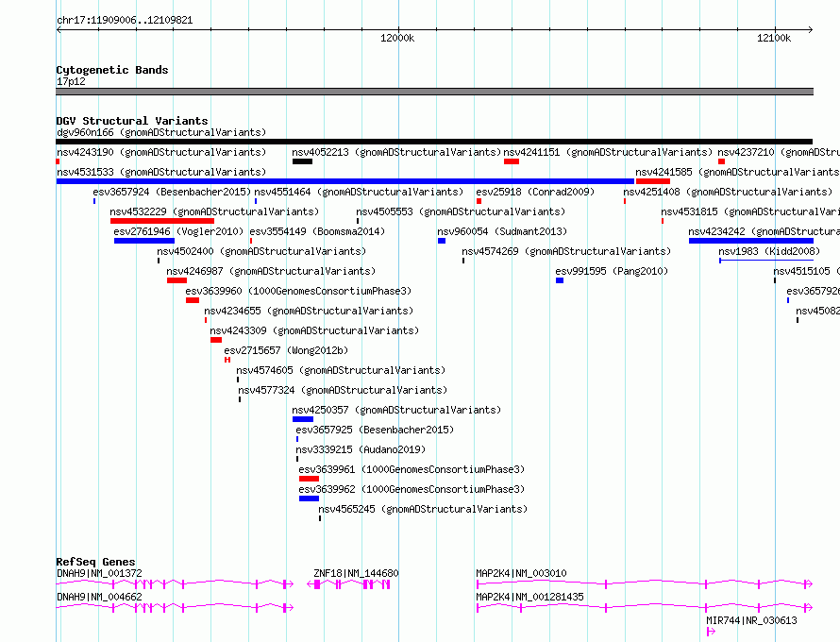Open the nsv4234242 blue variant bar

(751, 241)
